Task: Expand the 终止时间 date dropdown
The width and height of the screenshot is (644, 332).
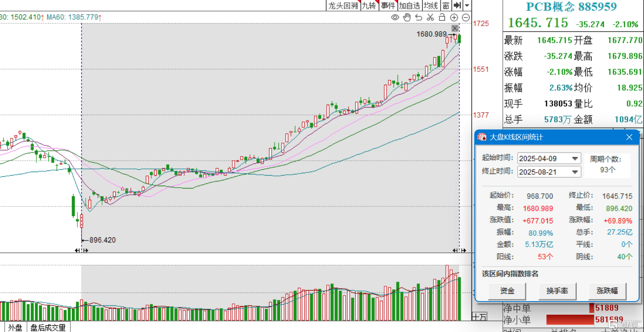Action: tap(575, 172)
